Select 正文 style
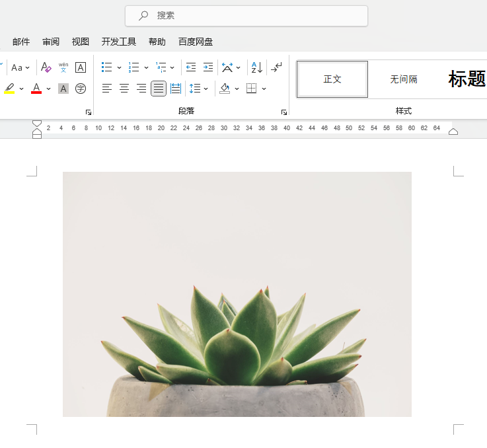This screenshot has height=448, width=487. pos(332,79)
